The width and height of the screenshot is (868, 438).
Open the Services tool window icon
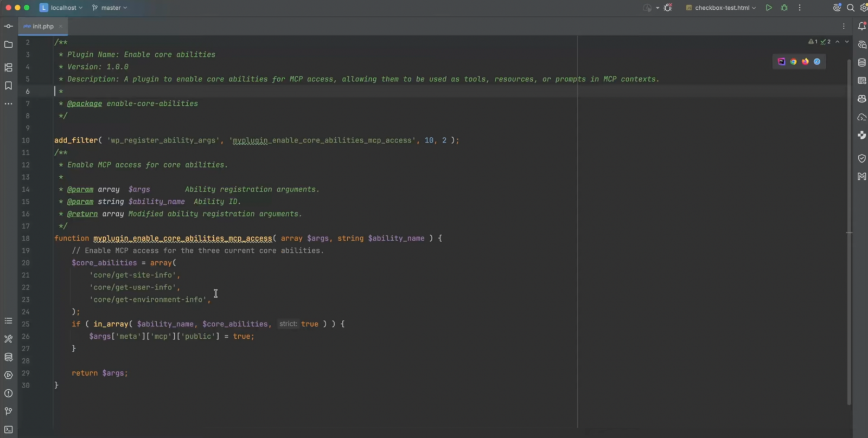coord(8,375)
